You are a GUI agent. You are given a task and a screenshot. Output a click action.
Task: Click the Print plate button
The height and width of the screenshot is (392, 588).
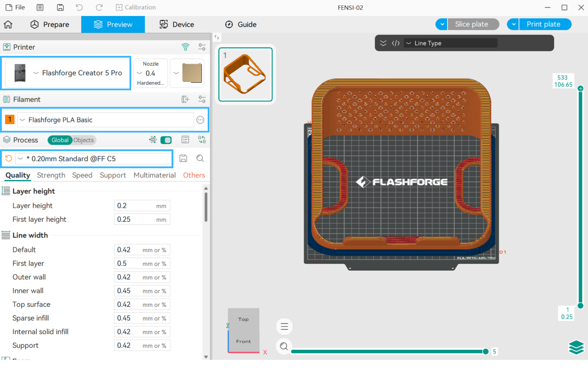point(545,24)
